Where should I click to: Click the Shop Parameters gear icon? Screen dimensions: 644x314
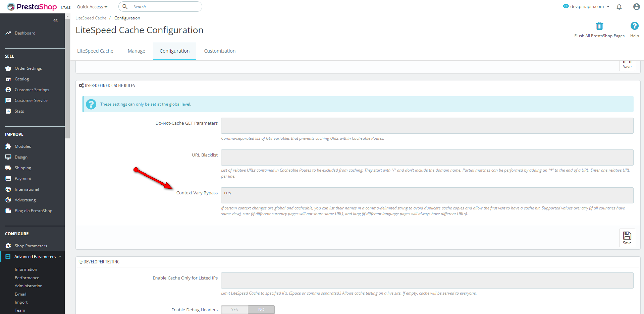[8, 246]
